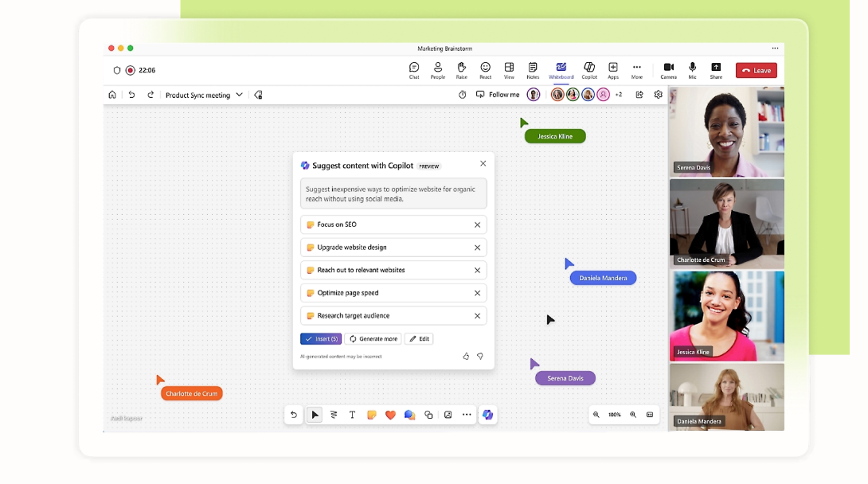Turn the Camera off
This screenshot has width=868, height=484.
click(668, 70)
